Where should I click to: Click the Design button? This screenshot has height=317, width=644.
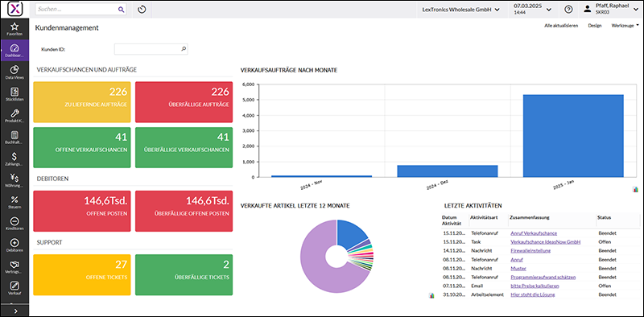(594, 26)
